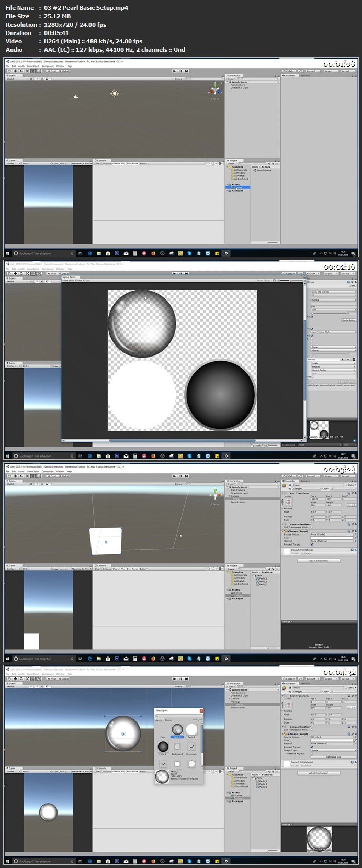Click Windows Start button in the 00:01:08 frame
The width and height of the screenshot is (362, 868).
(x=8, y=253)
